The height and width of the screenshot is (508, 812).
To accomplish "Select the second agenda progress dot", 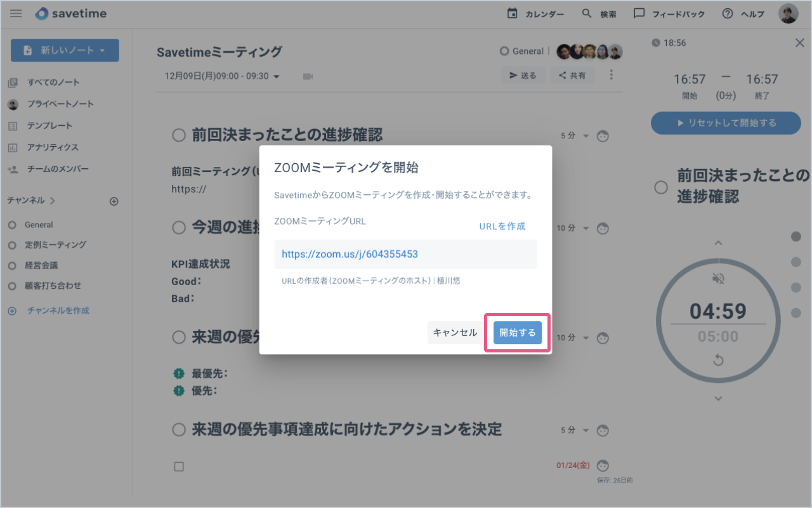I will point(796,262).
